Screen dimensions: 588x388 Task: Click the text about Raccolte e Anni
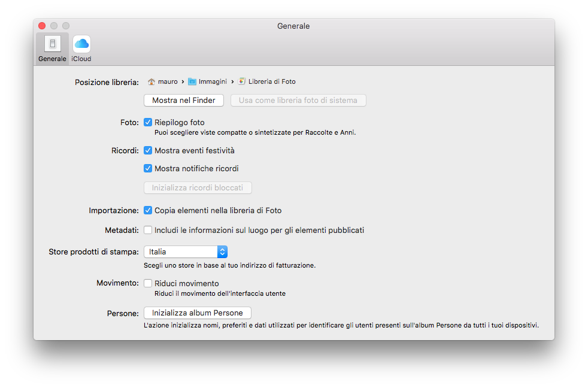pyautogui.click(x=255, y=132)
